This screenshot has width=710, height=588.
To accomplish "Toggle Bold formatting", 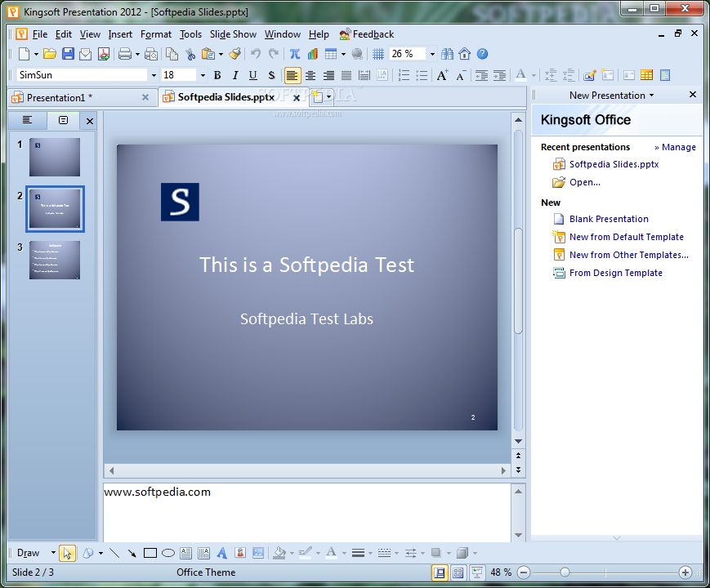I will click(x=217, y=75).
